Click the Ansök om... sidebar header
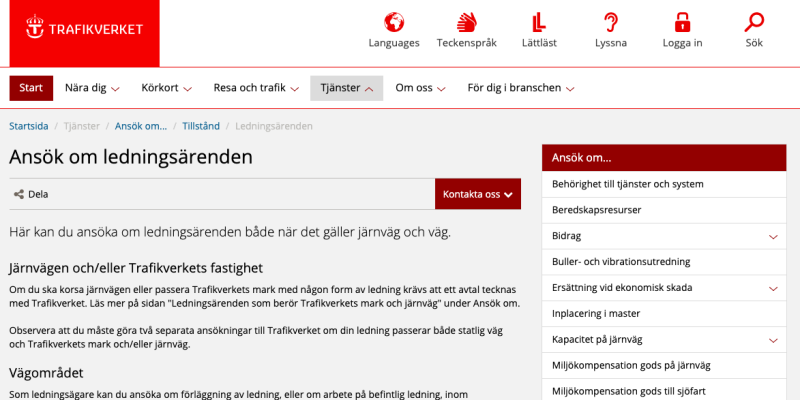The height and width of the screenshot is (400, 800). click(664, 158)
